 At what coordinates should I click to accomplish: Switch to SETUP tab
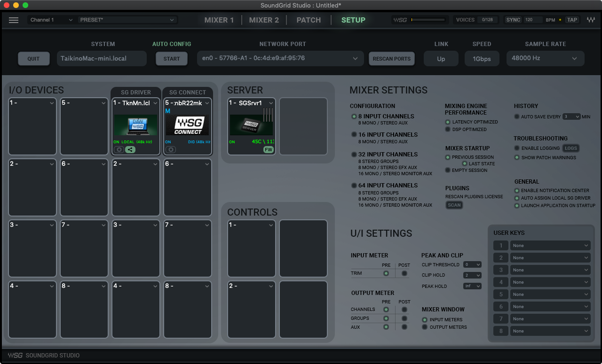click(353, 20)
